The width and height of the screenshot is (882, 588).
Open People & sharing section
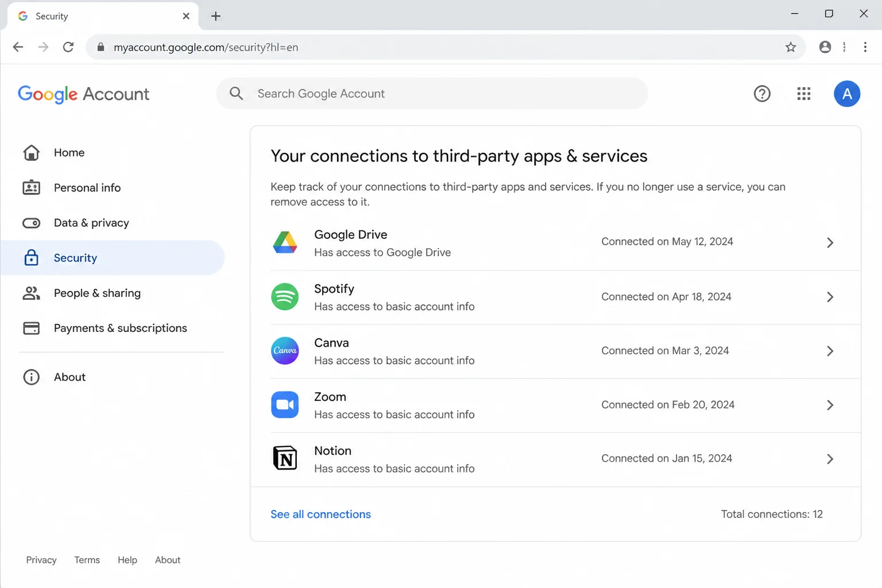point(113,293)
